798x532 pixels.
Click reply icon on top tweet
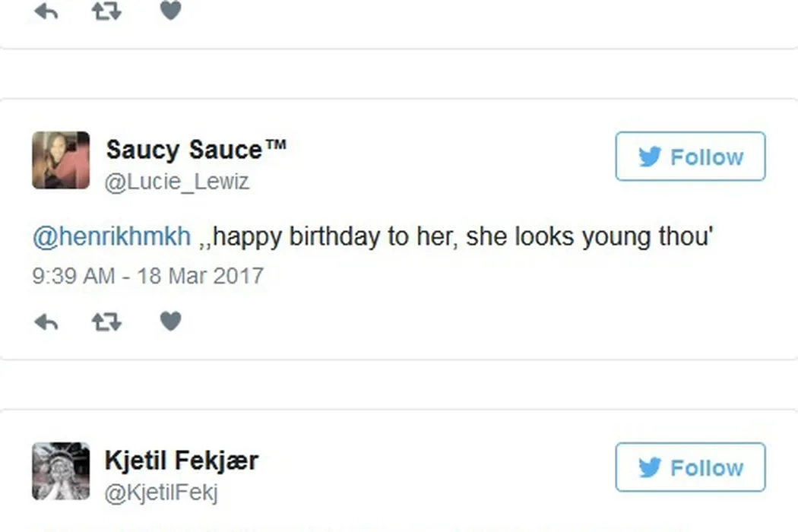click(x=46, y=11)
